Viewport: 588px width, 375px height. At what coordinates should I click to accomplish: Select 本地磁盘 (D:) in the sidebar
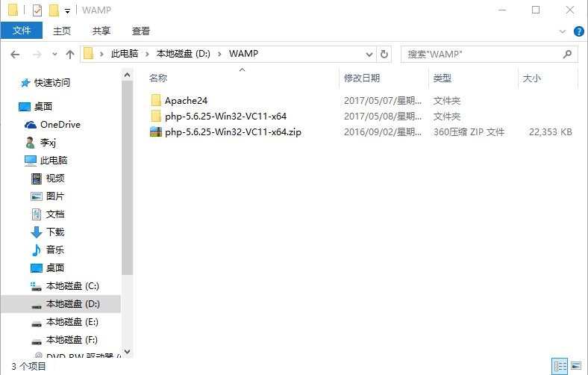pyautogui.click(x=72, y=304)
